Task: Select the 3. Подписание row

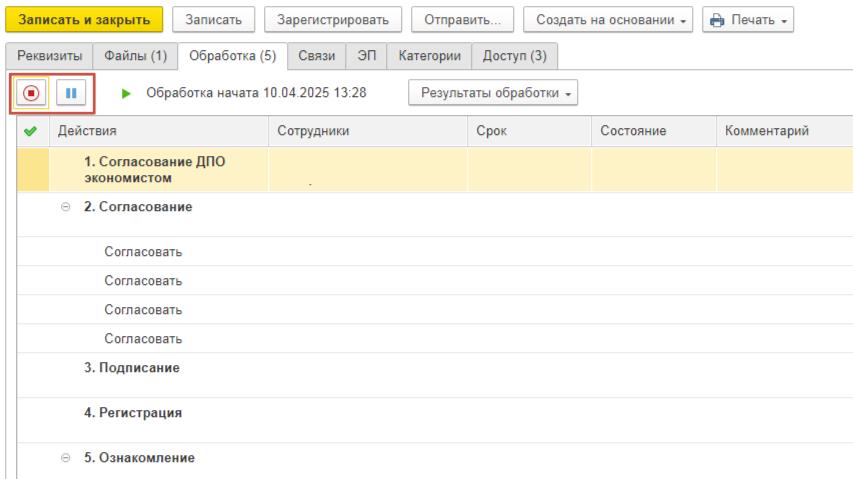Action: click(x=435, y=375)
